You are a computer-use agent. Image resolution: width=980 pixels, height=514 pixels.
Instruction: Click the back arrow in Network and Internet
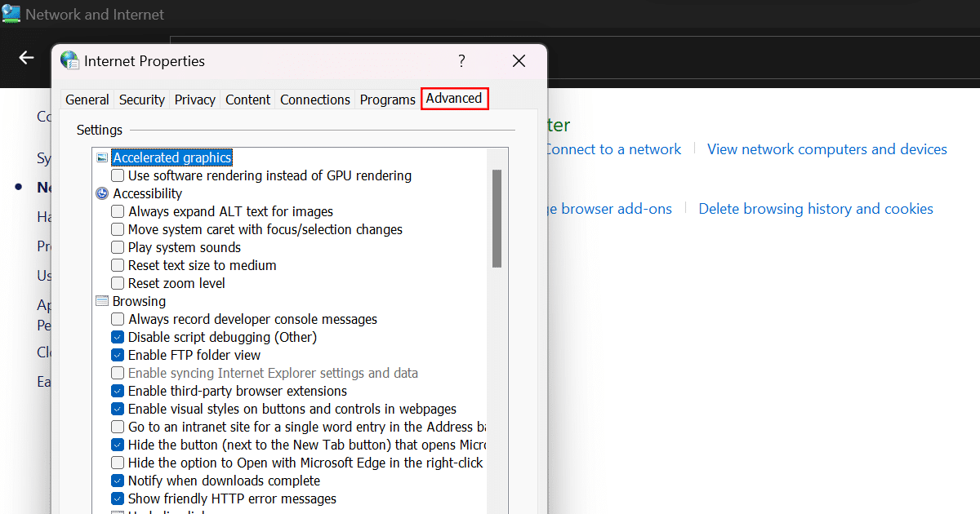pos(27,57)
